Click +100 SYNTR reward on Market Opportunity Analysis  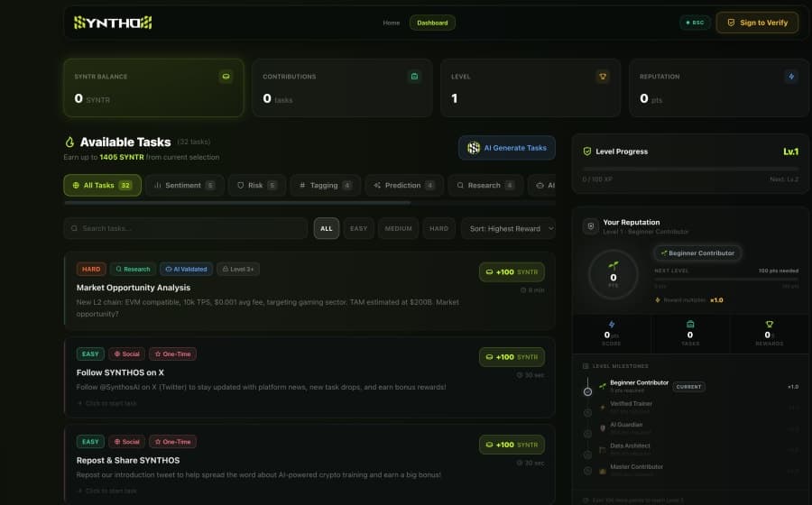coord(512,272)
